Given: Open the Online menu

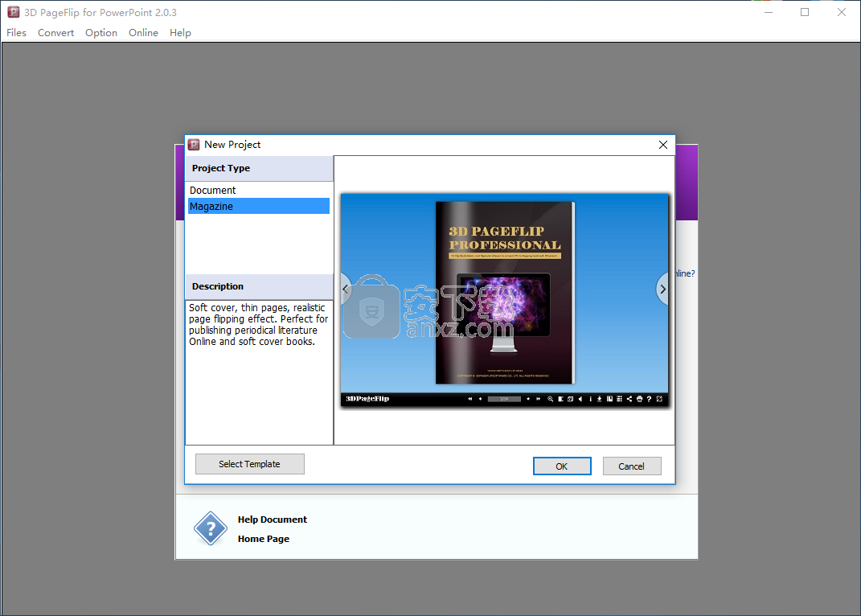Looking at the screenshot, I should 143,32.
